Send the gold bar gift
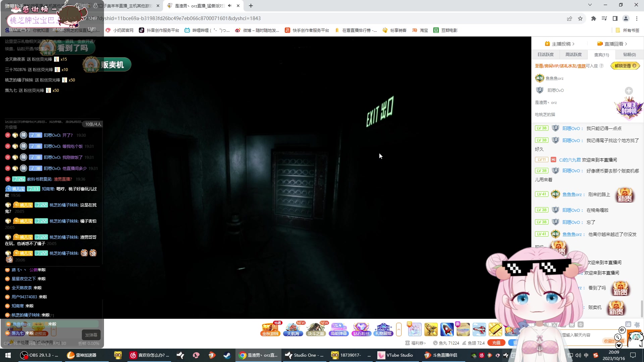 pos(495,329)
